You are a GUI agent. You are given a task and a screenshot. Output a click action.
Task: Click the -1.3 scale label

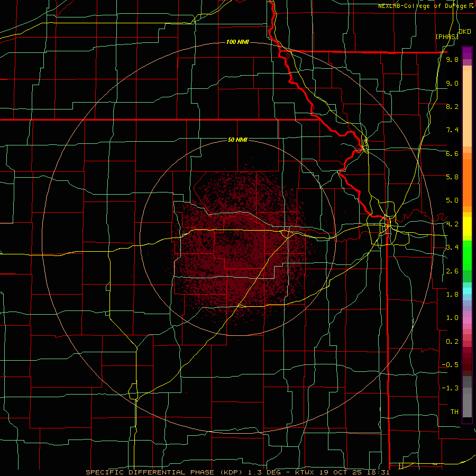point(450,388)
